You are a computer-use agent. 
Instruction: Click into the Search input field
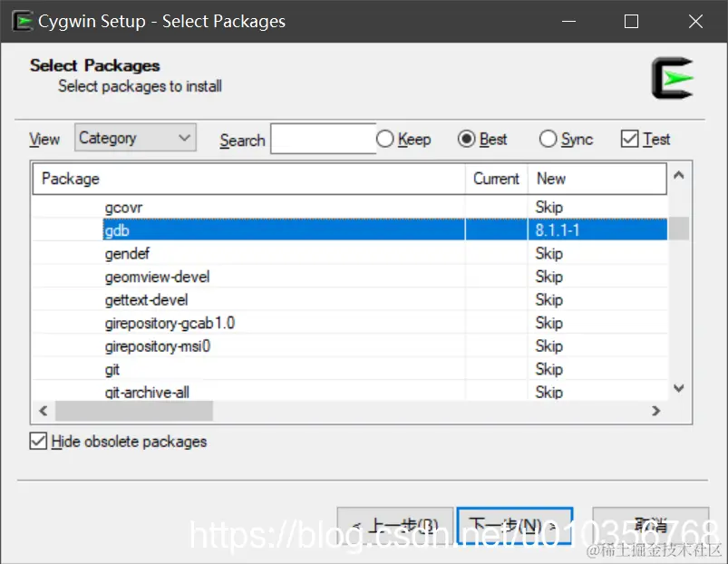pos(324,139)
